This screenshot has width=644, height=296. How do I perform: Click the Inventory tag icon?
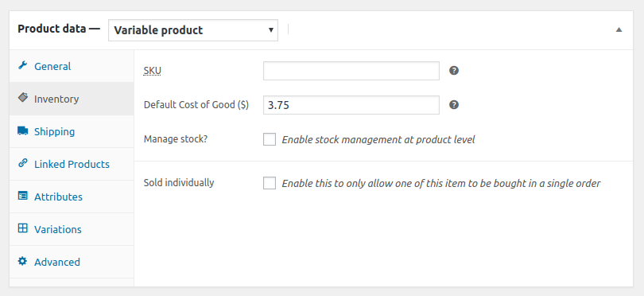pos(22,98)
